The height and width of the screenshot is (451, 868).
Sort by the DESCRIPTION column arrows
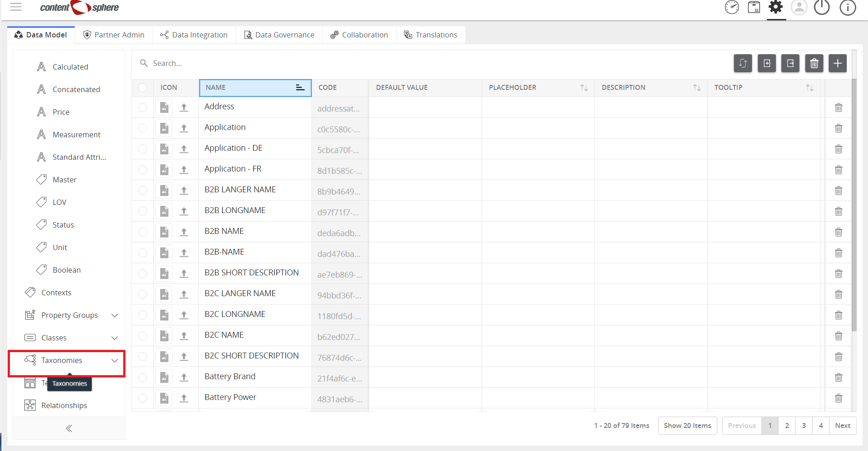point(697,88)
